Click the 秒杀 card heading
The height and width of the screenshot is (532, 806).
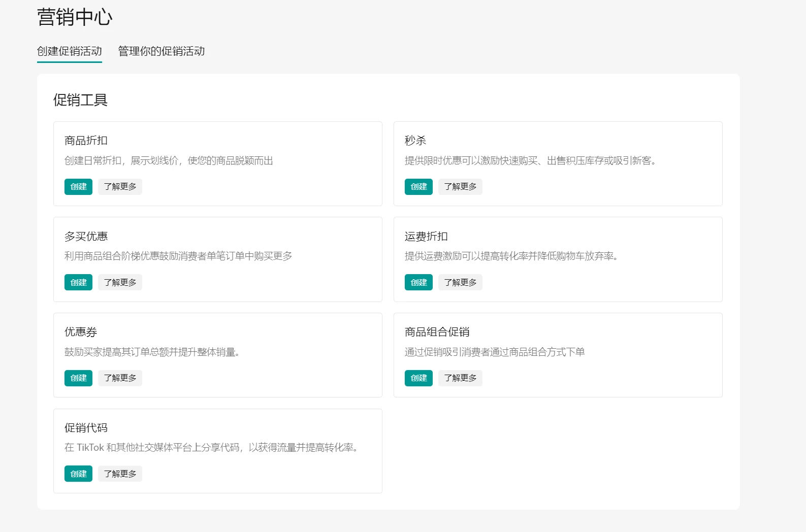[x=415, y=141]
